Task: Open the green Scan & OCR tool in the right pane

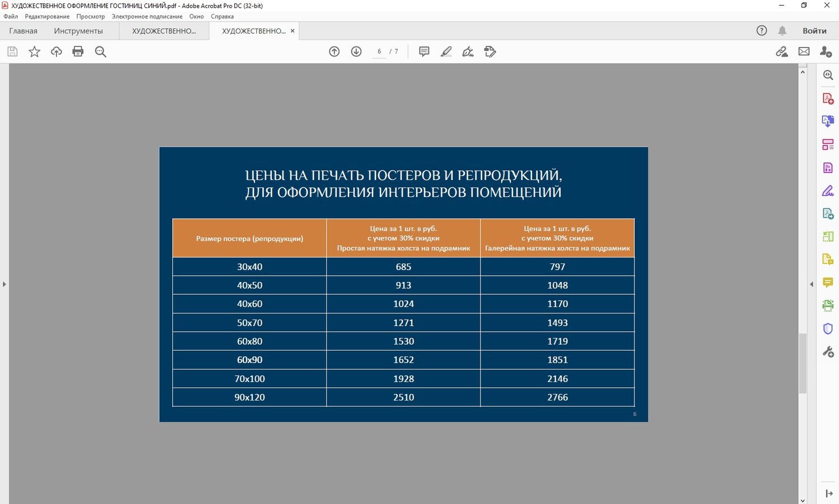Action: (828, 305)
